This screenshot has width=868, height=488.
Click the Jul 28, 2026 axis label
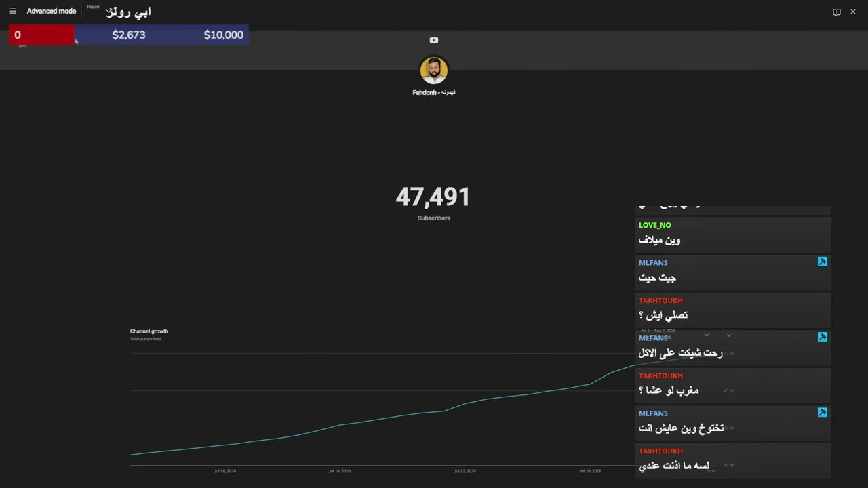coord(590,471)
